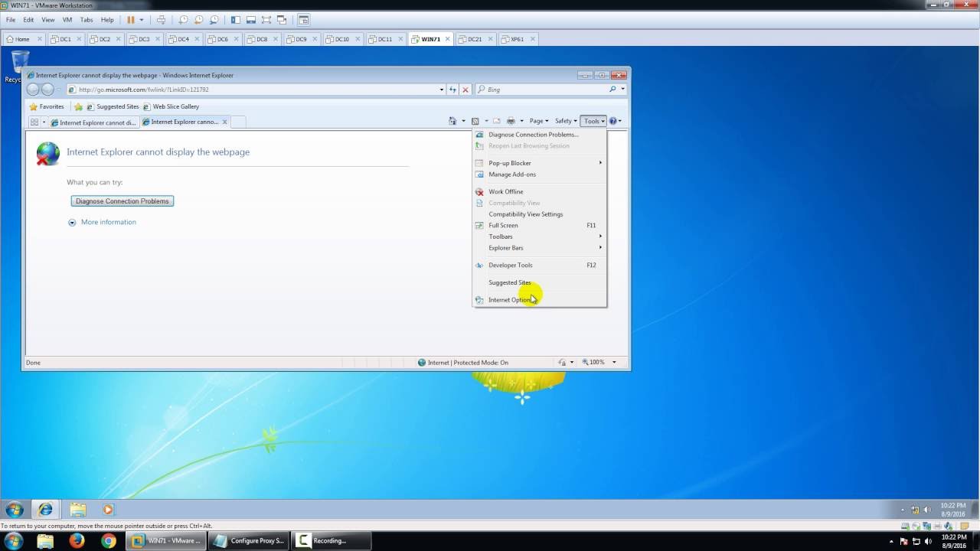980x551 pixels.
Task: Click the VMware Unity mode icon
Action: pyautogui.click(x=282, y=19)
